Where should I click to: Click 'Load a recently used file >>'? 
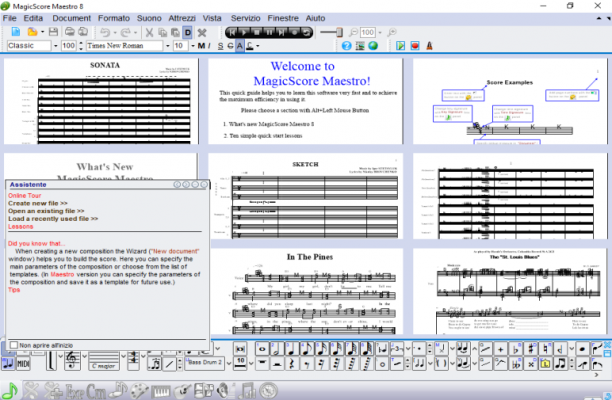[53, 219]
